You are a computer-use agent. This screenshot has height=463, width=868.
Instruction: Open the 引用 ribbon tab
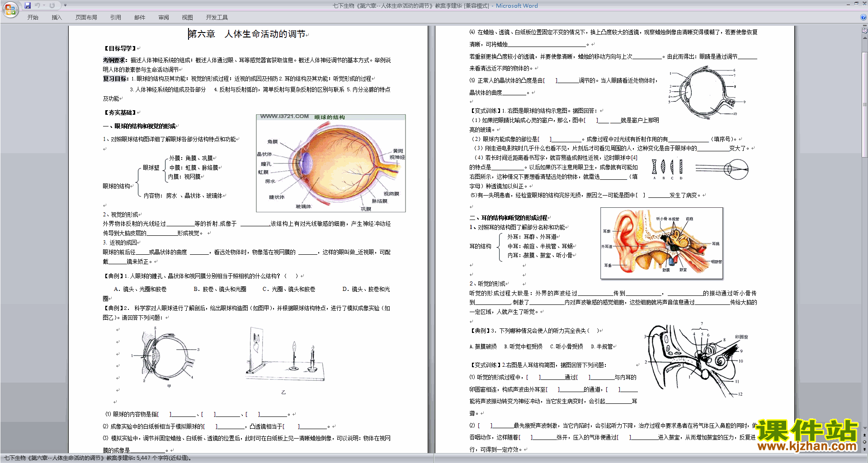click(115, 18)
